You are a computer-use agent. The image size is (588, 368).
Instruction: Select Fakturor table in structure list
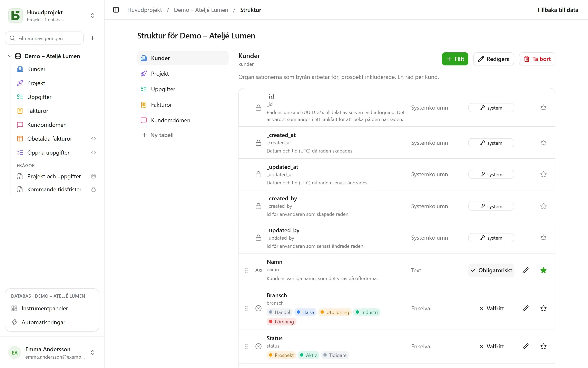pos(183,105)
